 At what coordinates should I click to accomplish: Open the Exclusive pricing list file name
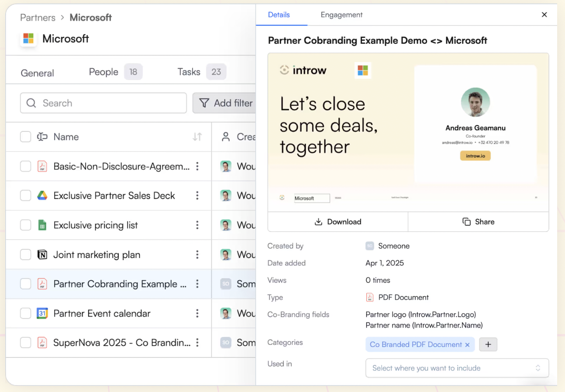point(96,225)
